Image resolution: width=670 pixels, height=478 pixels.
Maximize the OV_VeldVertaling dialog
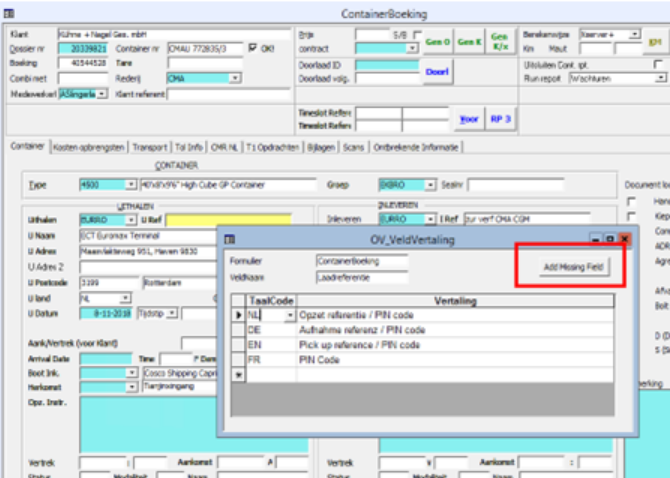click(x=609, y=239)
